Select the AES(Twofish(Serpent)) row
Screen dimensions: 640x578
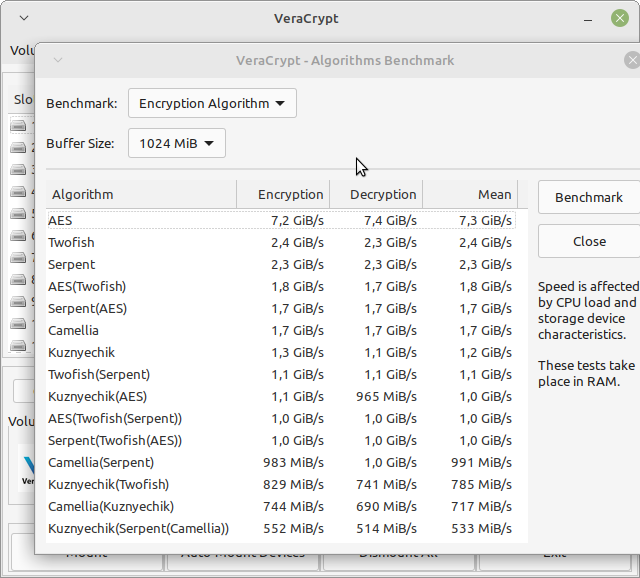click(282, 419)
